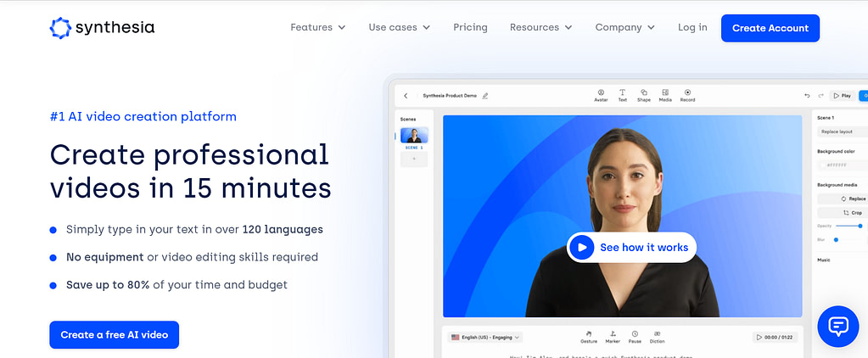The width and height of the screenshot is (868, 358).
Task: Open the live chat bubble
Action: coord(838,327)
